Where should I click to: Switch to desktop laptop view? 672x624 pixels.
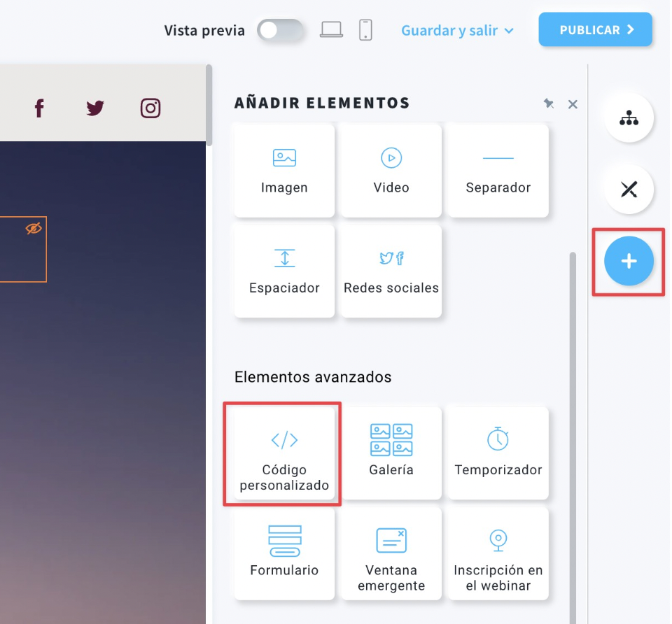(x=331, y=29)
